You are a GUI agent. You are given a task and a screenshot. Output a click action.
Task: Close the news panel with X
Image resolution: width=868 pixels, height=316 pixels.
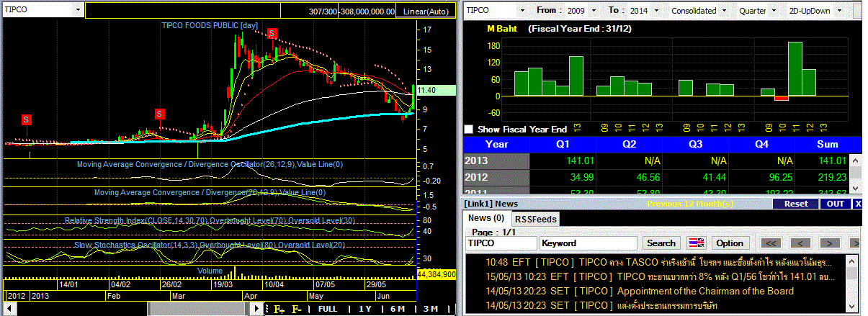tap(858, 204)
